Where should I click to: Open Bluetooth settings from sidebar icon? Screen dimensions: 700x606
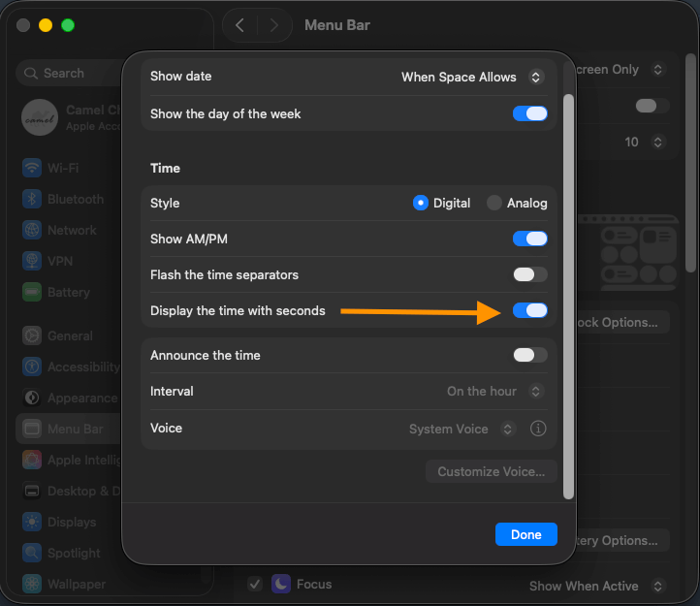click(x=32, y=199)
